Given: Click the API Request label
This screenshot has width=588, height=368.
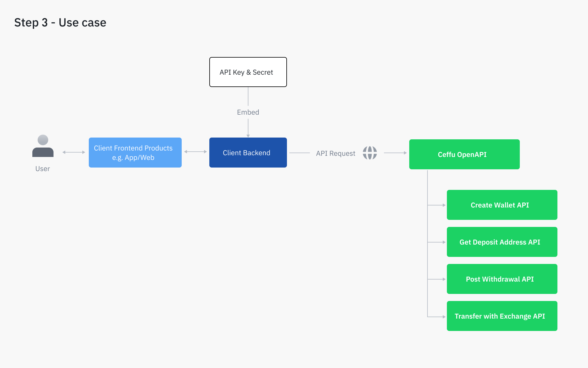Looking at the screenshot, I should [335, 153].
